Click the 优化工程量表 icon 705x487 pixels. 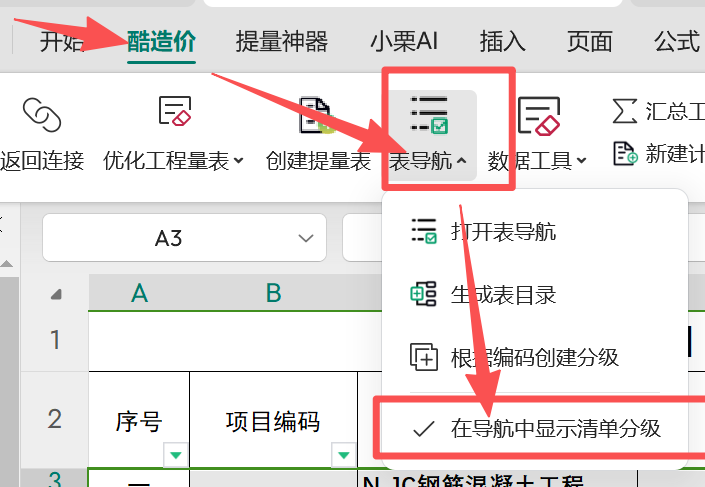[x=174, y=113]
